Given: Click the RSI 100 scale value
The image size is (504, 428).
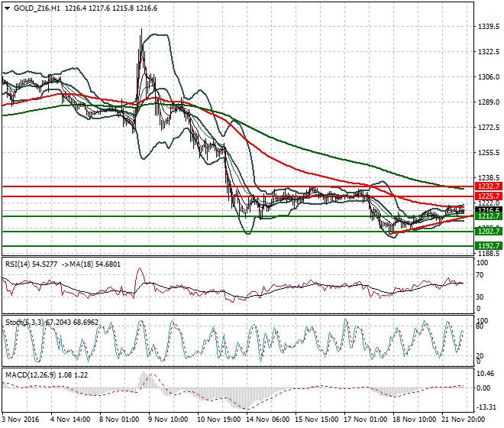Looking at the screenshot, I should (x=481, y=264).
